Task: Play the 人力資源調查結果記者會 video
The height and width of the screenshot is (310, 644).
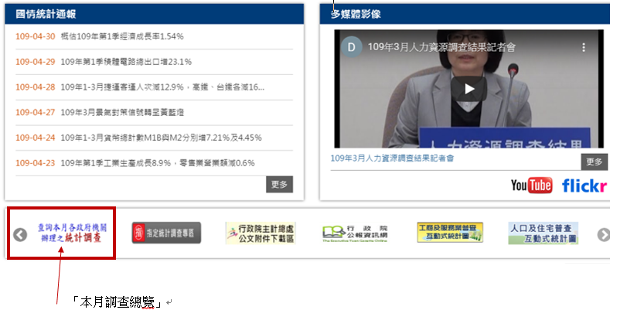Action: (469, 87)
